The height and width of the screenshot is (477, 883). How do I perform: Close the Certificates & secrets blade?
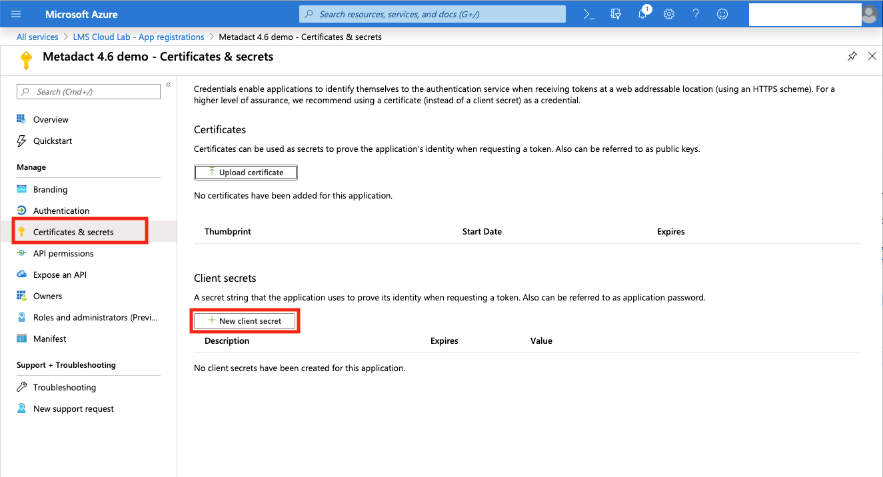coord(872,56)
